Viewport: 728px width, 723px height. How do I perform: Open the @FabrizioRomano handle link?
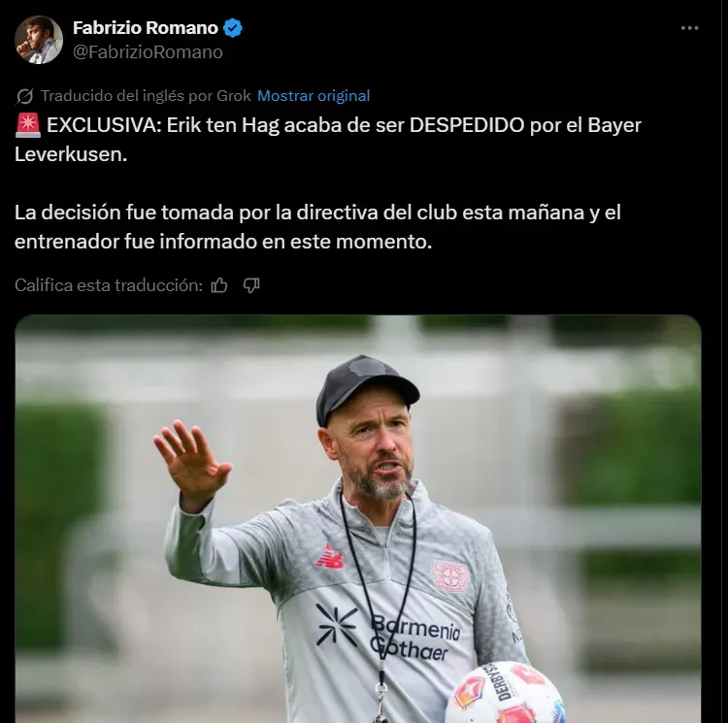148,52
